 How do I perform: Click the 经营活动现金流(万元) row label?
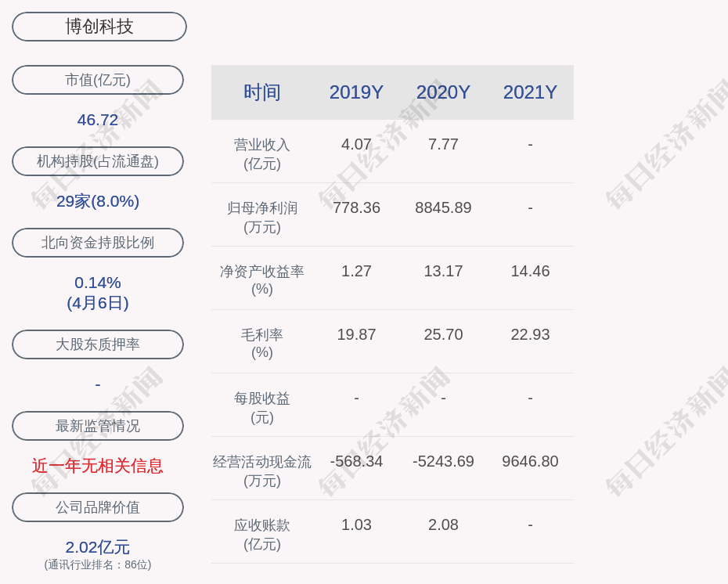click(x=262, y=470)
